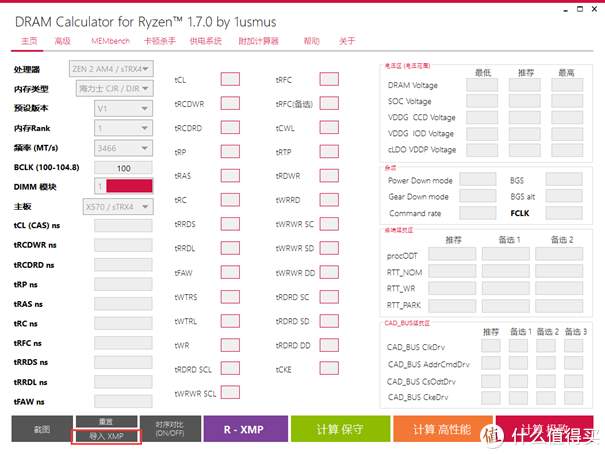Switch to the 高级 tab

pos(63,41)
